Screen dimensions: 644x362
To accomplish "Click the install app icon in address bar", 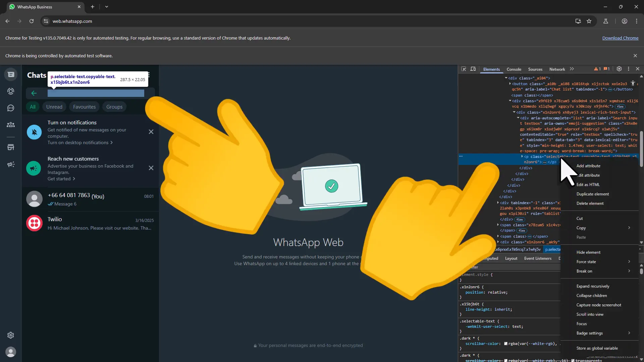I will (x=578, y=21).
